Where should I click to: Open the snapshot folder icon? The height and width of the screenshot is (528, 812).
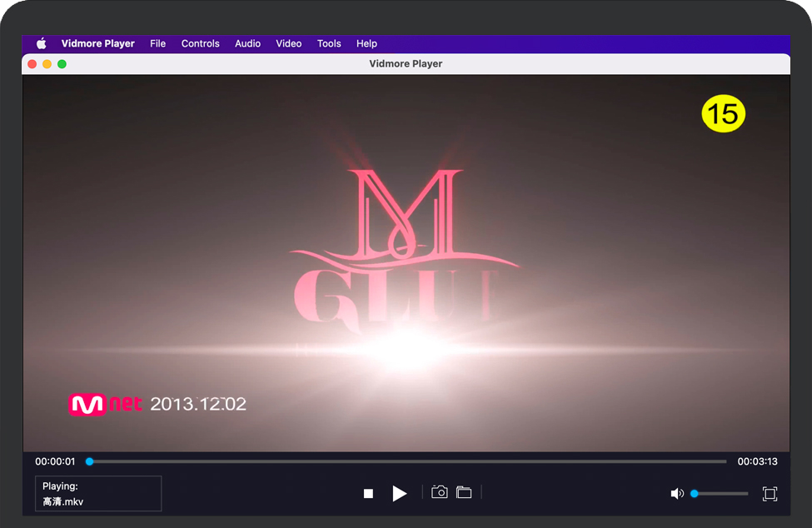tap(464, 493)
